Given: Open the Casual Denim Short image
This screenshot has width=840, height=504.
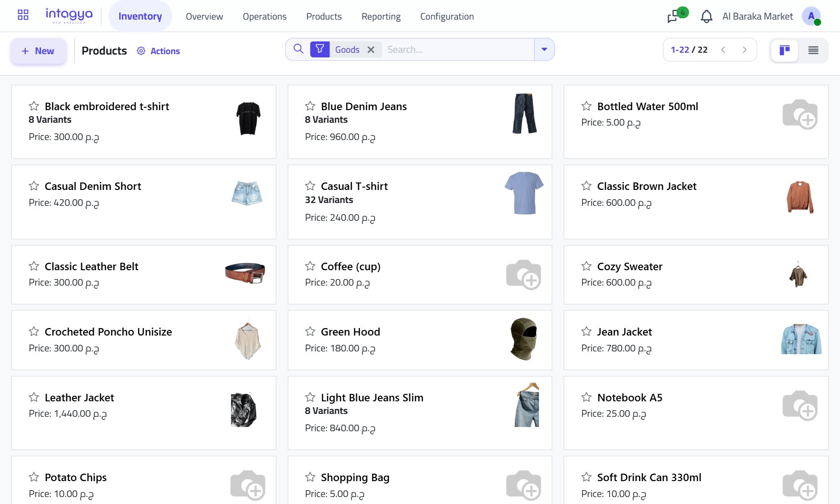Looking at the screenshot, I should 247,193.
